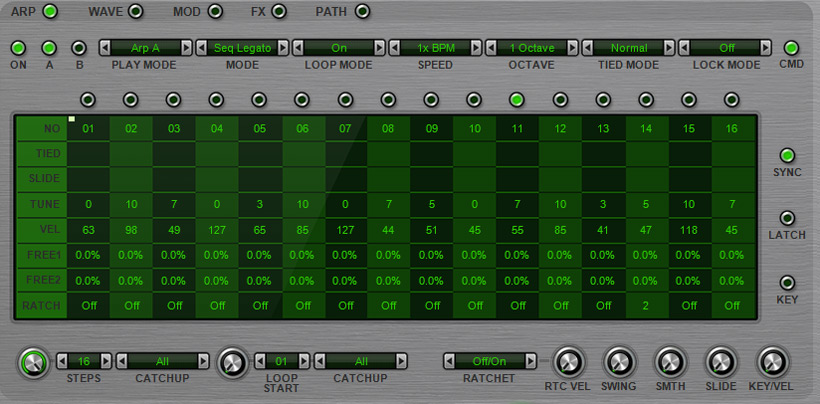Viewport: 820px width, 404px height.
Task: Select arpeggiator B LED
Action: click(x=79, y=48)
